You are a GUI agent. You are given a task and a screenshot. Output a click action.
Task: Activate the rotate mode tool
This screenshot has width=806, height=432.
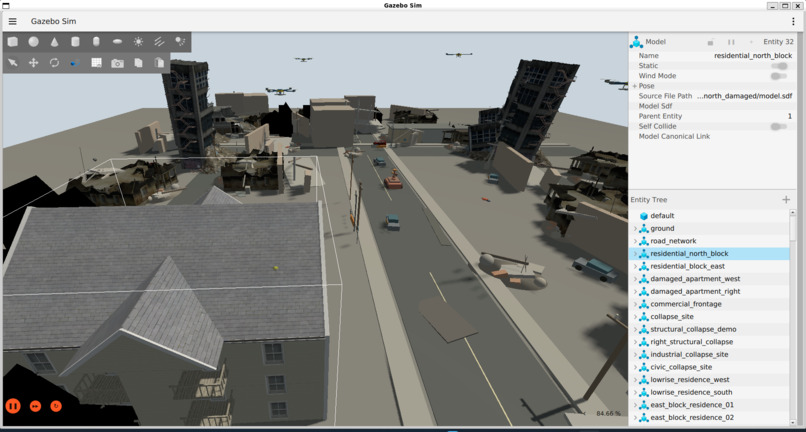(54, 63)
